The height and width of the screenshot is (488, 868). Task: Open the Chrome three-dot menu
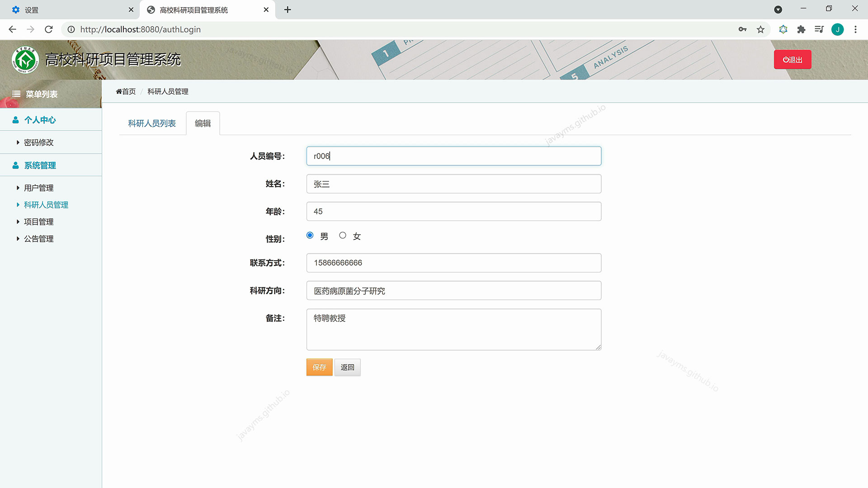pyautogui.click(x=855, y=29)
